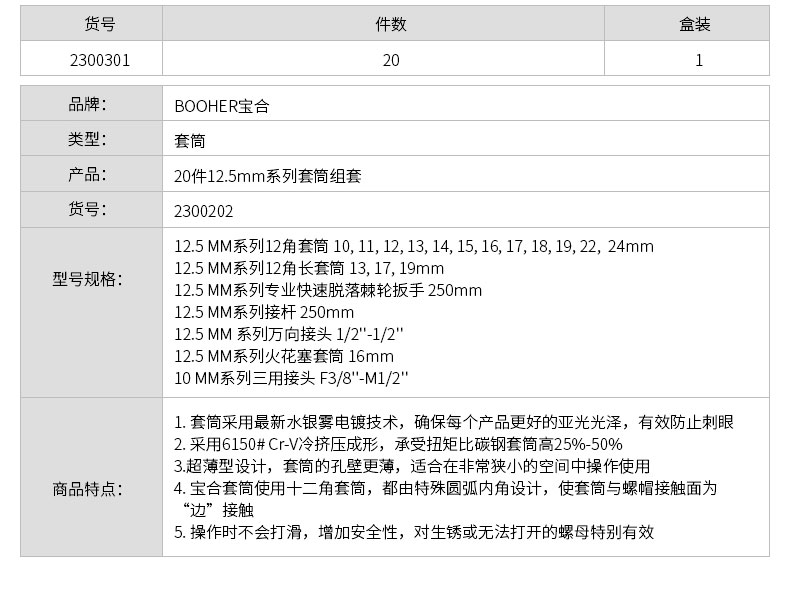Click the 件数 column header
Screen dimensions: 790x590
[x=391, y=25]
